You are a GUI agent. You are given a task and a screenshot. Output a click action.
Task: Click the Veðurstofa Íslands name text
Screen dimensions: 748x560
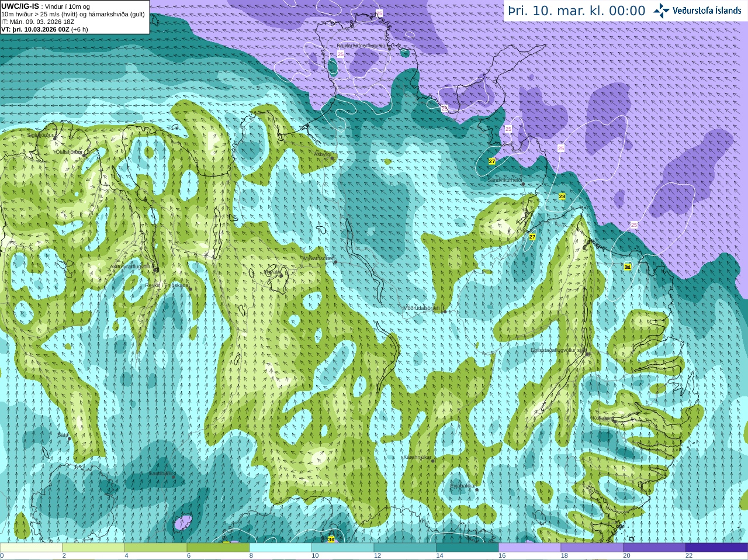coord(707,11)
